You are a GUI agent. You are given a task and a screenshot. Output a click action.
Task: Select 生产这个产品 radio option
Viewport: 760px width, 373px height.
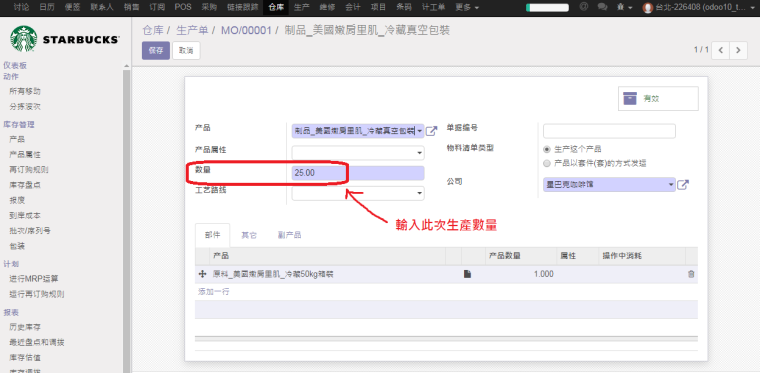click(x=547, y=149)
